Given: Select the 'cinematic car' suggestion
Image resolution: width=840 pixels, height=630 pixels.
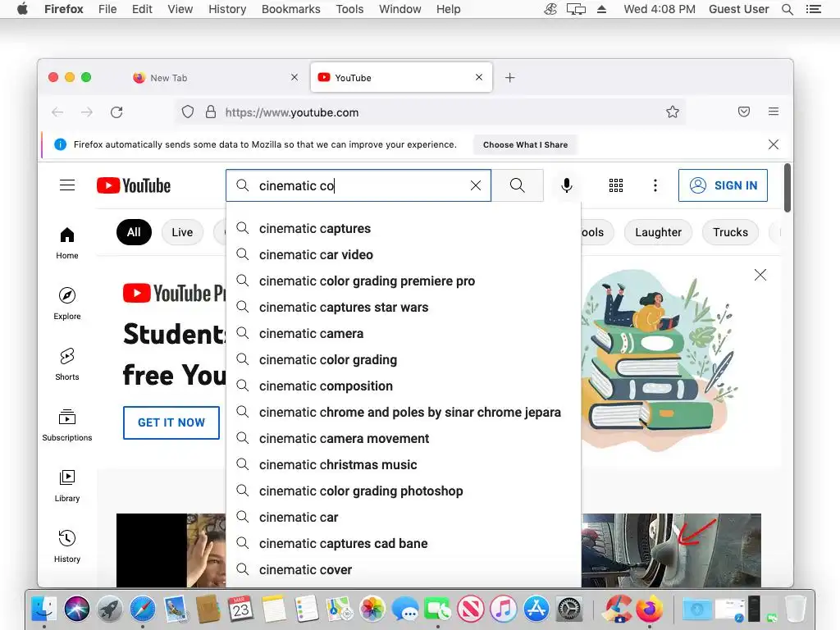Looking at the screenshot, I should [x=404, y=517].
